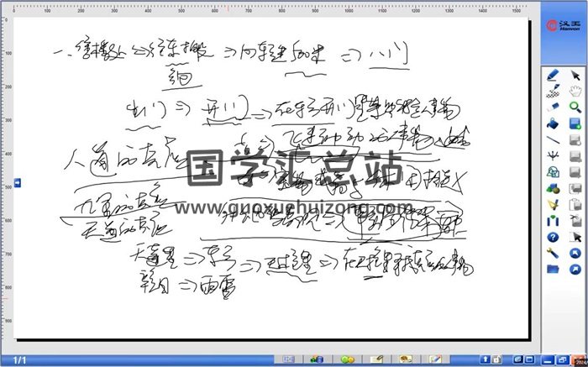Click grayed page icon beside branching tool
Viewport: 588px width, 367px height.
click(575, 156)
